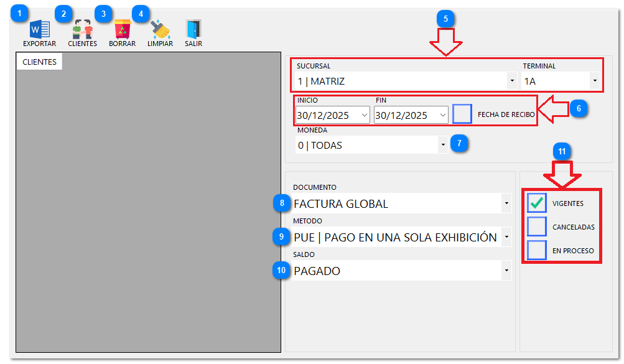Expand the METODO dropdown showing PUE

(x=506, y=237)
